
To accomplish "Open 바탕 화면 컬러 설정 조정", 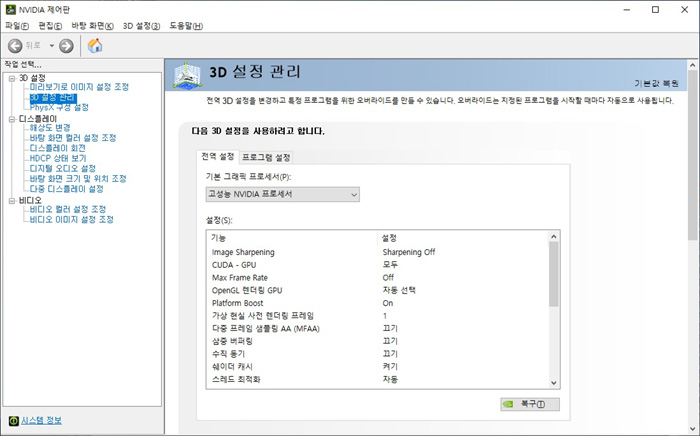I will (x=73, y=138).
